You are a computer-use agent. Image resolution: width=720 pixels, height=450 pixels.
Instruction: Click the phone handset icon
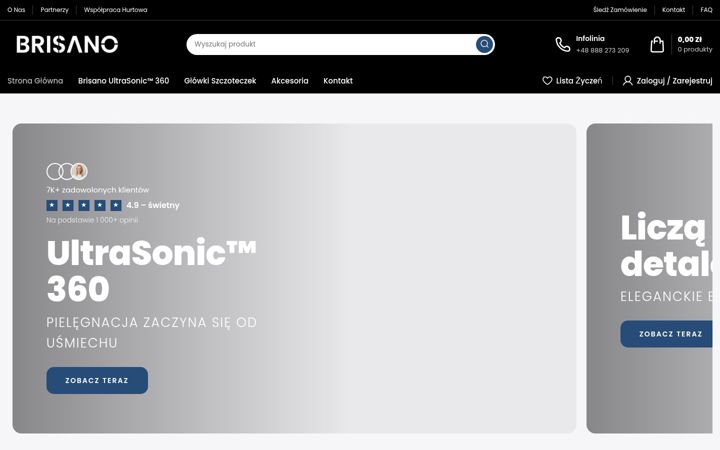(562, 45)
